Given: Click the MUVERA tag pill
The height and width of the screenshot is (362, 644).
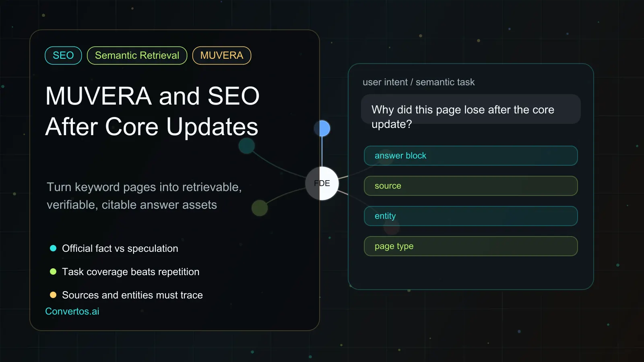Looking at the screenshot, I should click(x=222, y=56).
